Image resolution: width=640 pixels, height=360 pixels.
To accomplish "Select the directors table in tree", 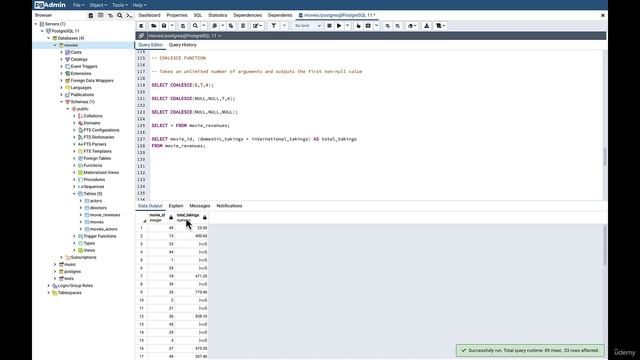I will (x=98, y=208).
